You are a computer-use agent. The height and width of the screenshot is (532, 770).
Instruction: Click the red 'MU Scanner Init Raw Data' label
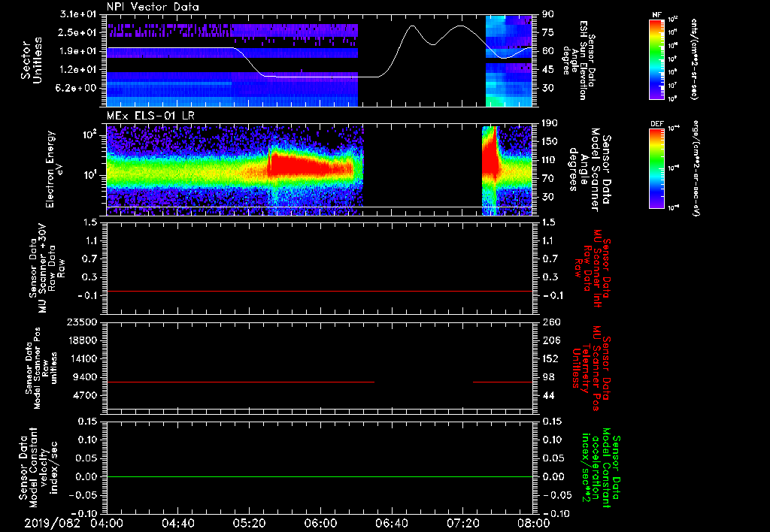point(592,268)
